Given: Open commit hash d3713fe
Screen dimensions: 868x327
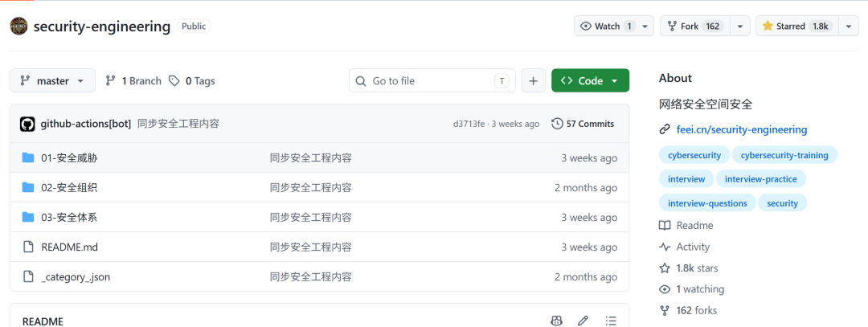Looking at the screenshot, I should (469, 124).
